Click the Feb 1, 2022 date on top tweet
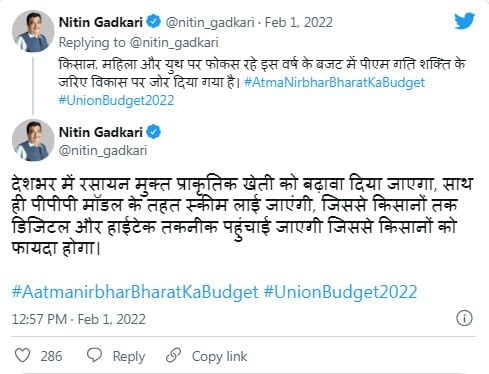The height and width of the screenshot is (374, 489). (299, 23)
